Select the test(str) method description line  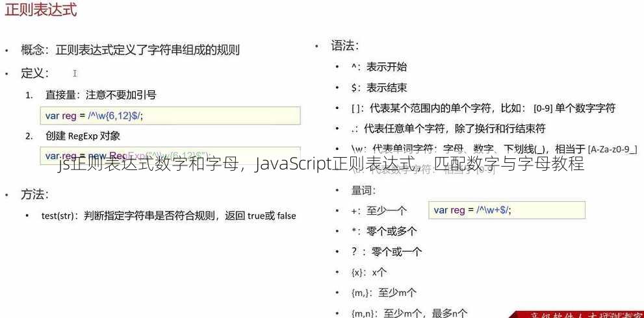[169, 216]
